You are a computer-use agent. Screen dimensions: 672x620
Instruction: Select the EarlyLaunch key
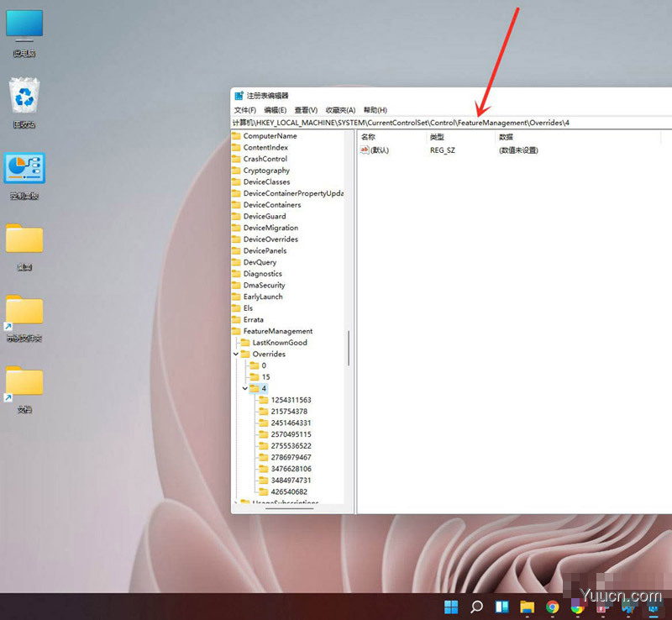263,297
